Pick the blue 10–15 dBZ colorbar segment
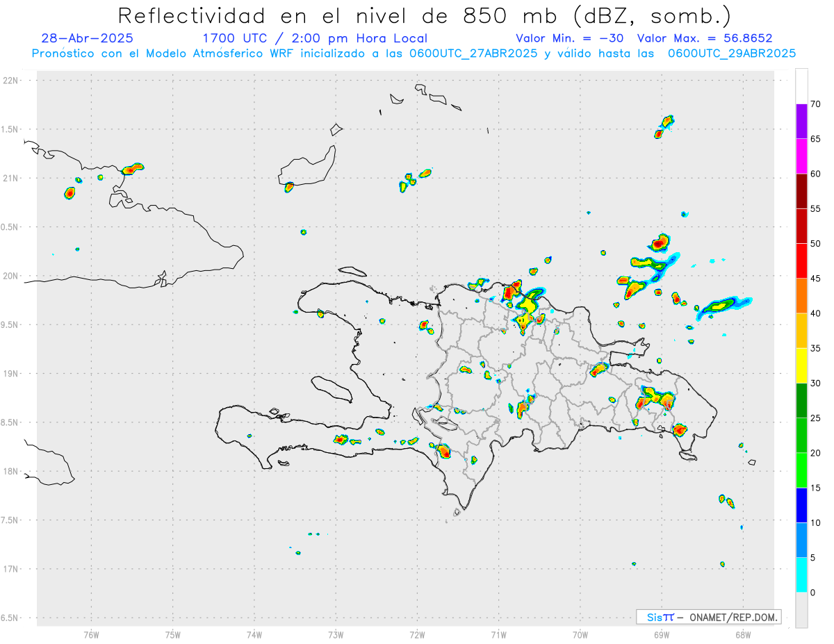 (x=801, y=505)
